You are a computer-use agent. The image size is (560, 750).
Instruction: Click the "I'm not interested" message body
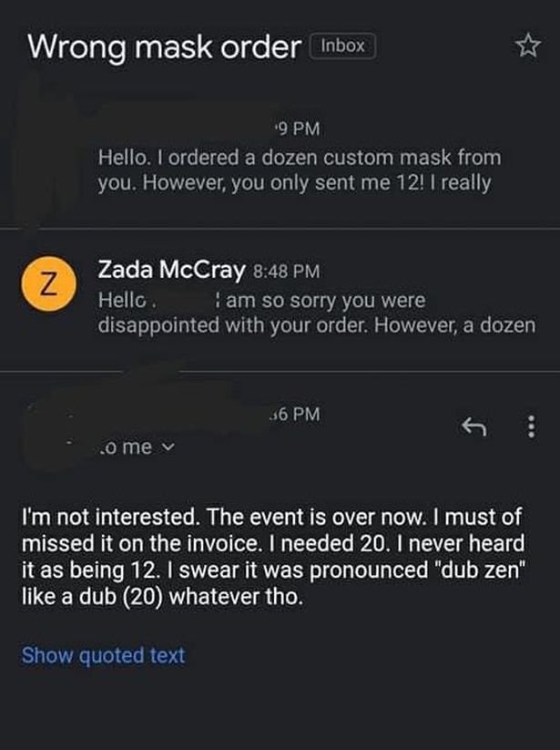point(273,555)
